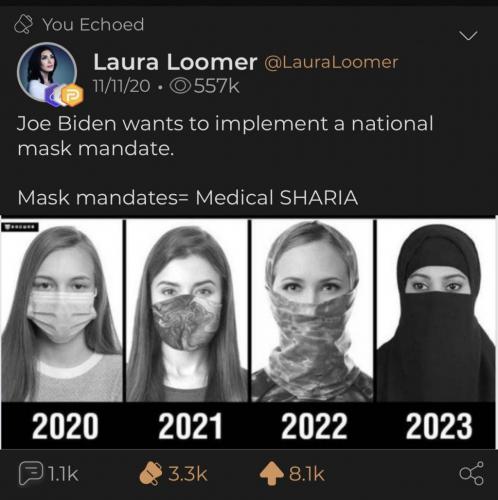Open the 2020 surgical mask image panel
The image size is (498, 500).
[x=62, y=311]
